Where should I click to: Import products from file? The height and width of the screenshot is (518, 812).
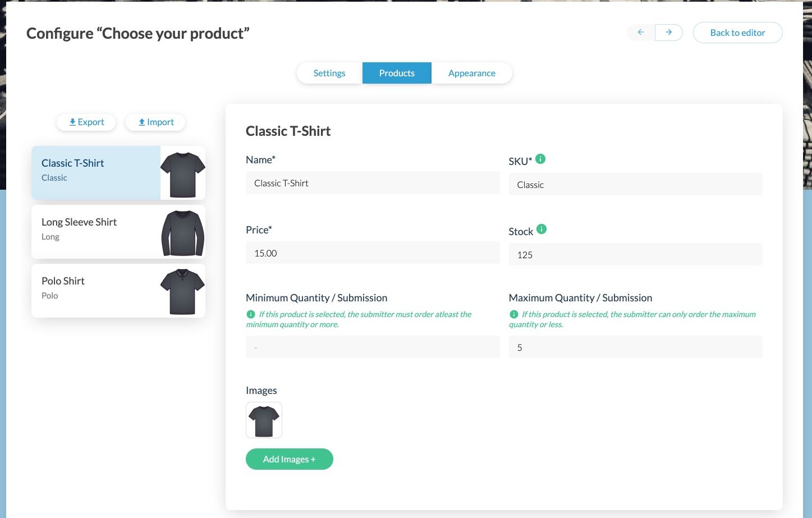(155, 122)
